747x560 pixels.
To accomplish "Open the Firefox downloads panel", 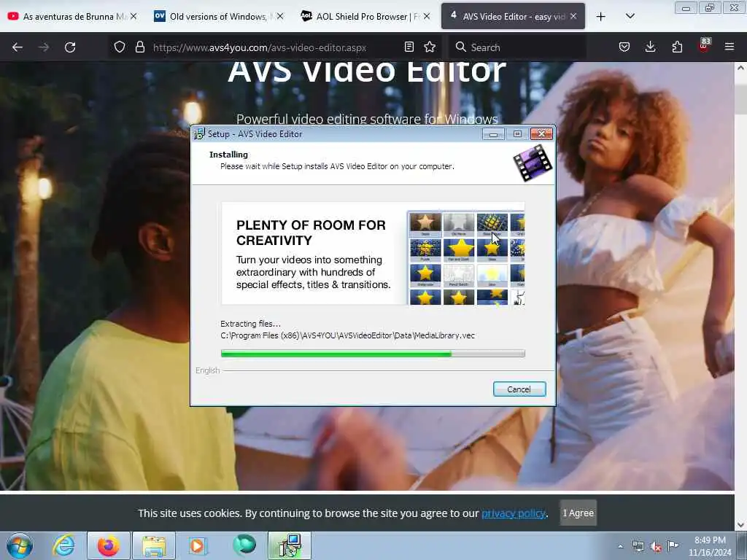I will click(650, 47).
